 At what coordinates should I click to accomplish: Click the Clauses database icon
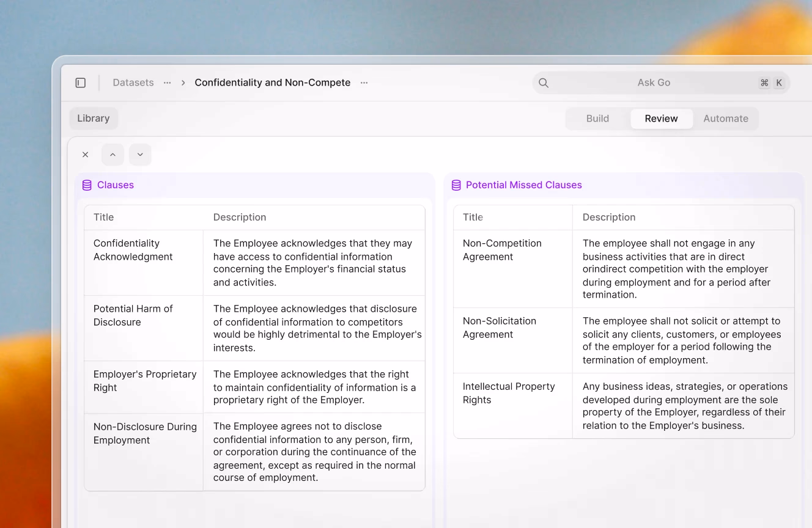(87, 185)
